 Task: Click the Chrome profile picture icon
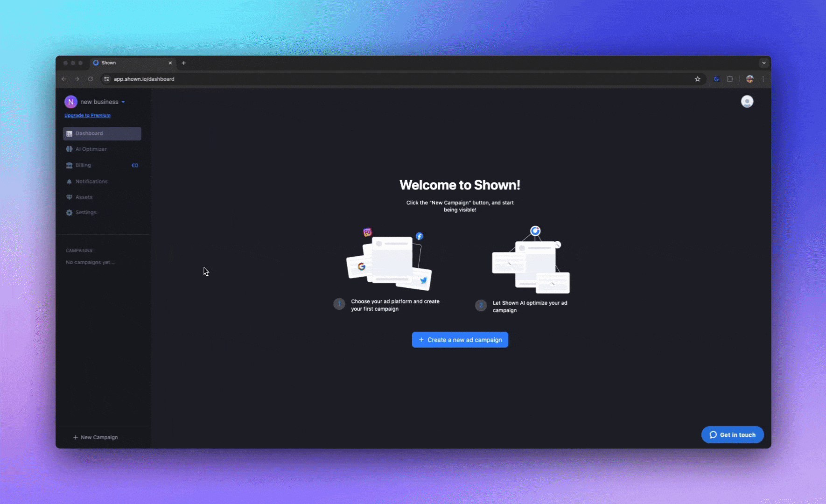pos(750,79)
